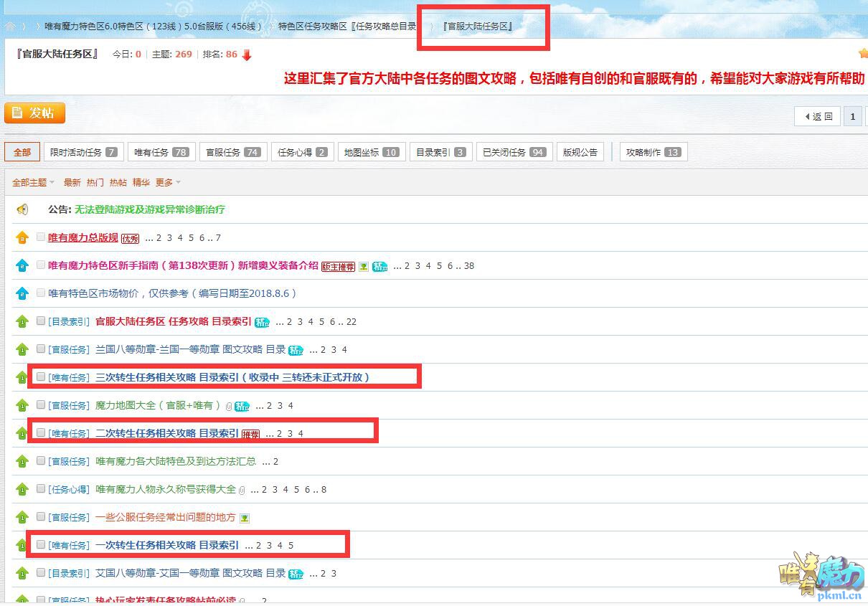Image resolution: width=868 pixels, height=606 pixels.
Task: Click the green sticky arrow beside 魔力地图大全
Action: (22, 405)
